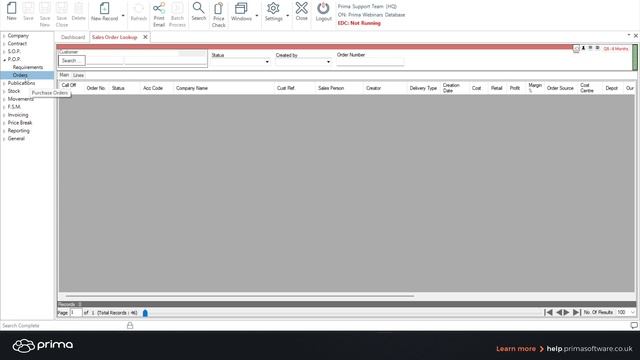Open the F.S.M. tree item
Viewport: 640px width, 360px height.
point(14,107)
